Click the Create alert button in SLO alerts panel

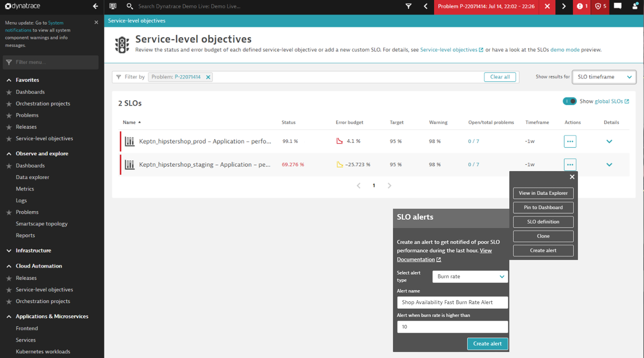click(x=487, y=343)
